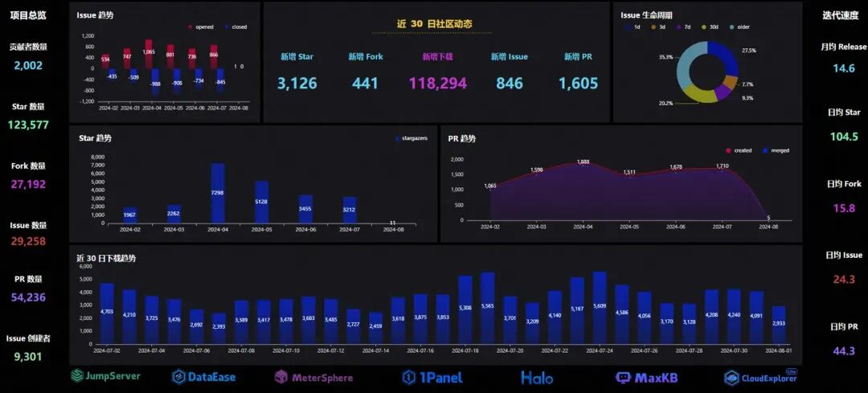Click the 贡献者数量 value 2,002
Screen dimensions: 868x393
click(x=27, y=65)
